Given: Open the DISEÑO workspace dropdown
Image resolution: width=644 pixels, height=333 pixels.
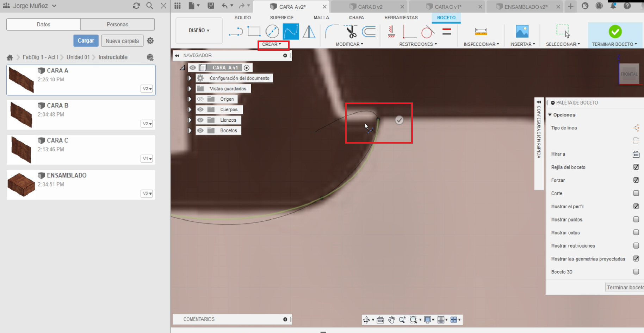Looking at the screenshot, I should point(199,30).
